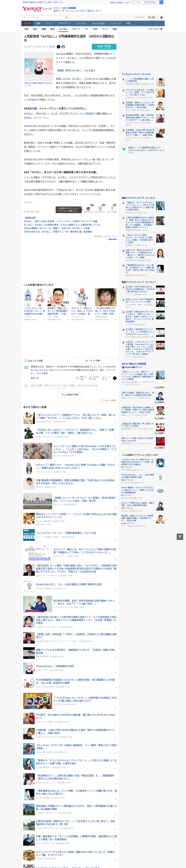Click the 新規取得 ID link
The height and width of the screenshot is (868, 186).
pyautogui.click(x=72, y=8)
